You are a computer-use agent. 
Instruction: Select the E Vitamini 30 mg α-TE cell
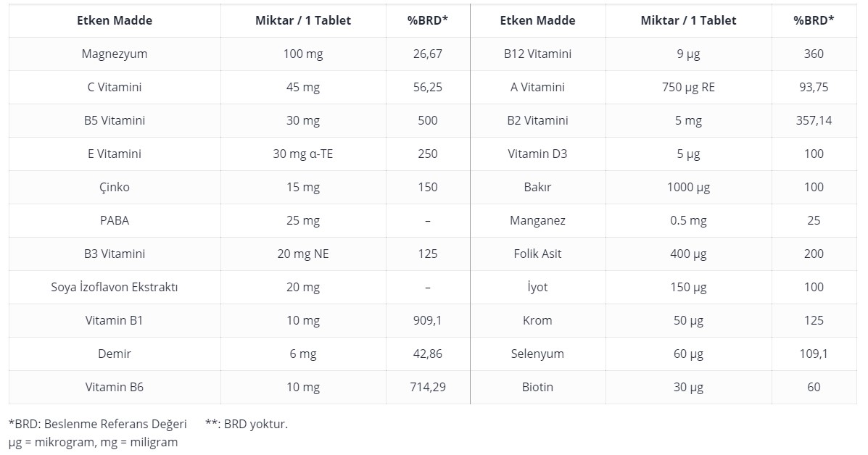303,154
